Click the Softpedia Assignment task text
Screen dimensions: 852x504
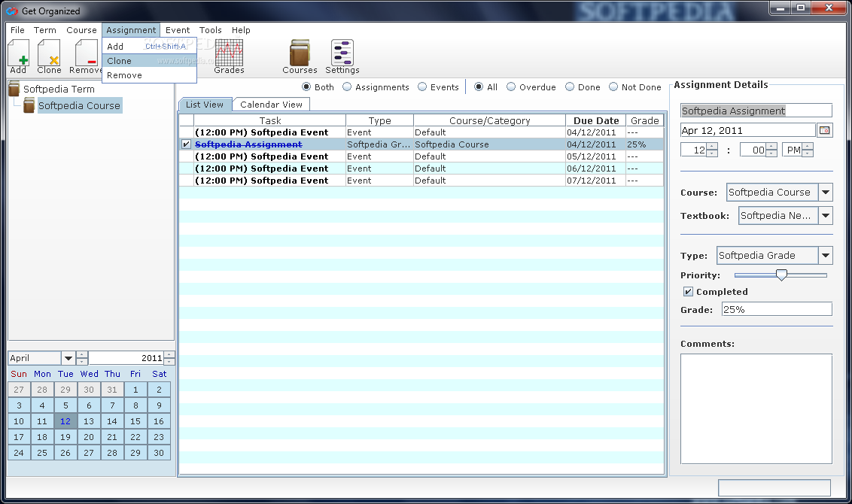tap(248, 144)
